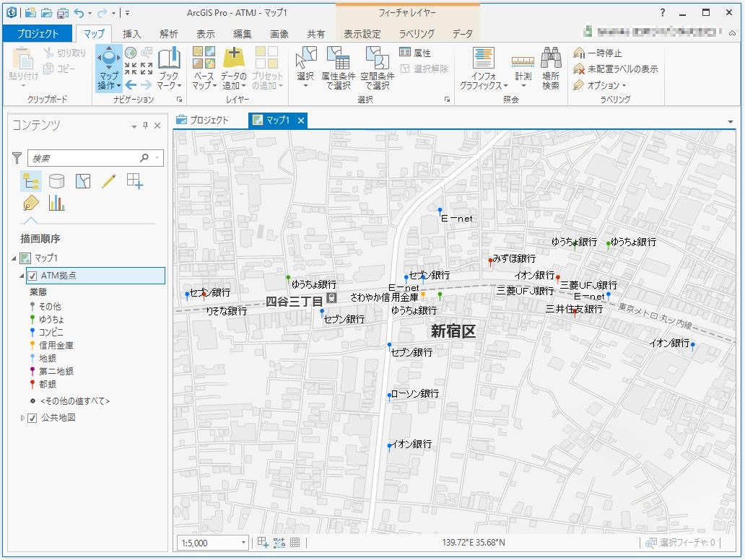
Task: Click the Save project icon in title bar
Action: click(62, 13)
